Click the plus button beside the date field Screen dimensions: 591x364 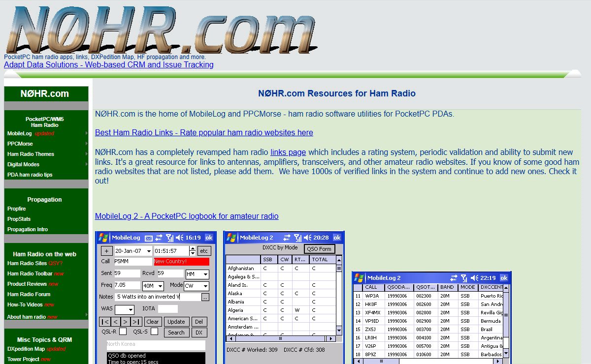tap(107, 251)
